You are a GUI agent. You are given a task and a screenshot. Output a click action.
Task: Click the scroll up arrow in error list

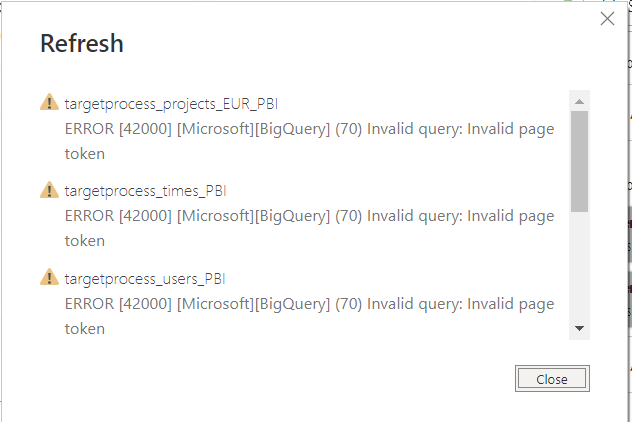(x=579, y=102)
